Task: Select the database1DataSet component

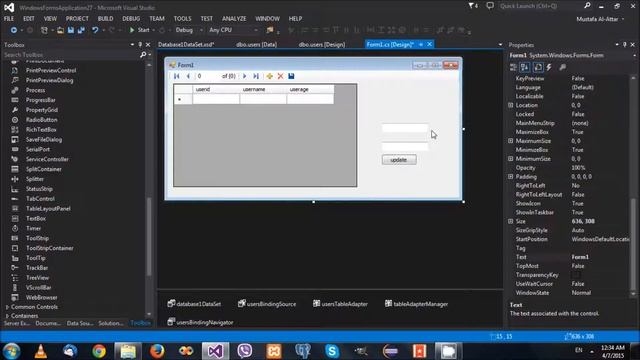Action: [194, 304]
